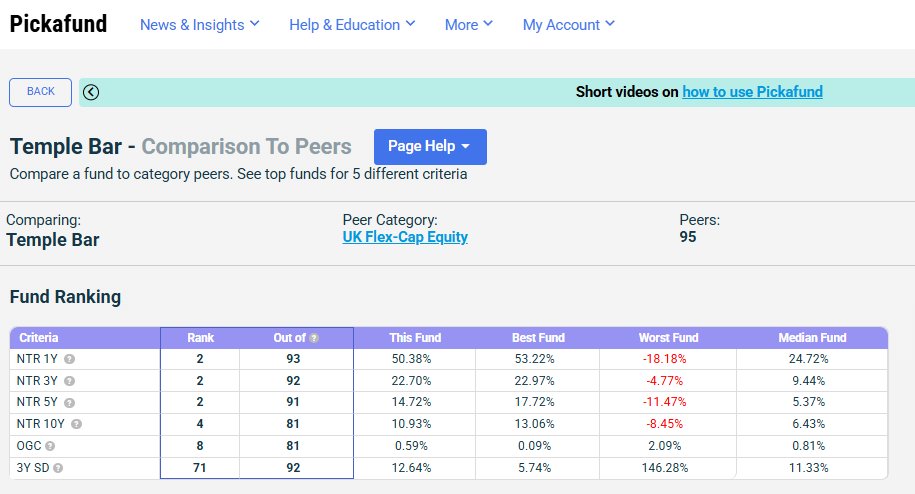Select the 3Y SD Worst Fund value 146.28%
Image resolution: width=915 pixels, height=494 pixels.
click(x=665, y=468)
